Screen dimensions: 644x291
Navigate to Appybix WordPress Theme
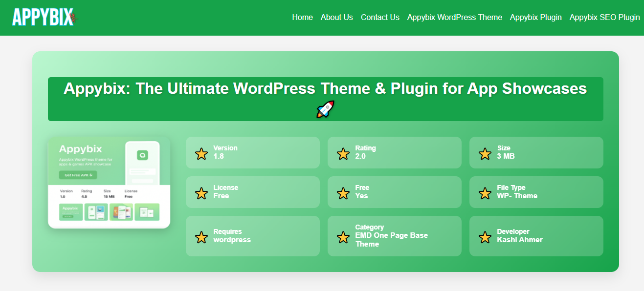454,18
